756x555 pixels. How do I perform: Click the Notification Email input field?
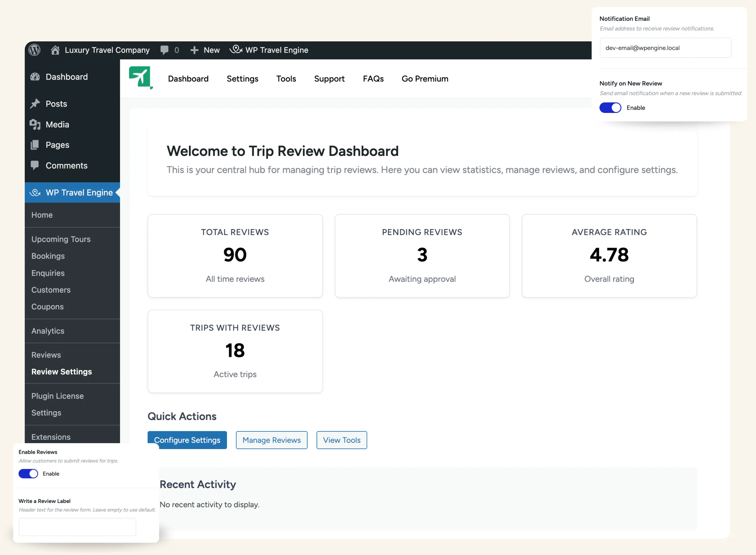click(665, 48)
